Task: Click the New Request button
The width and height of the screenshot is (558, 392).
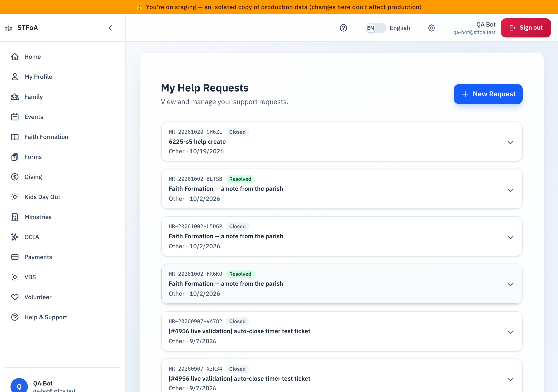Action: click(x=488, y=94)
